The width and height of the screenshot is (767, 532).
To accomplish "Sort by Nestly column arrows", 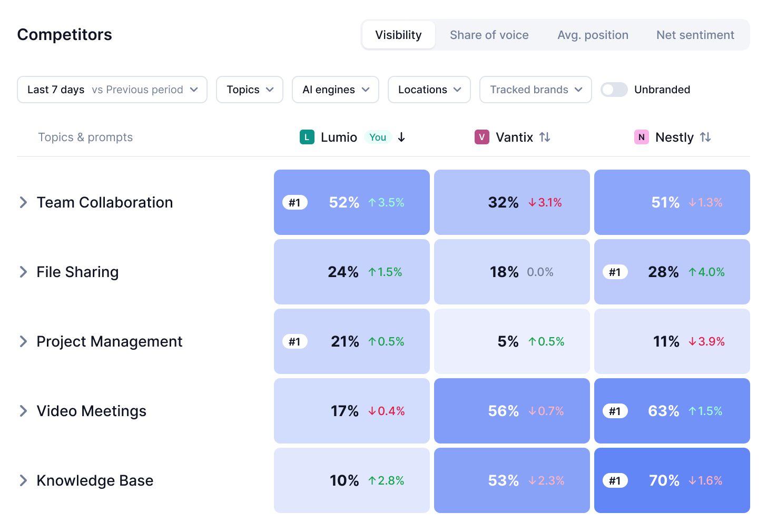I will pos(705,137).
